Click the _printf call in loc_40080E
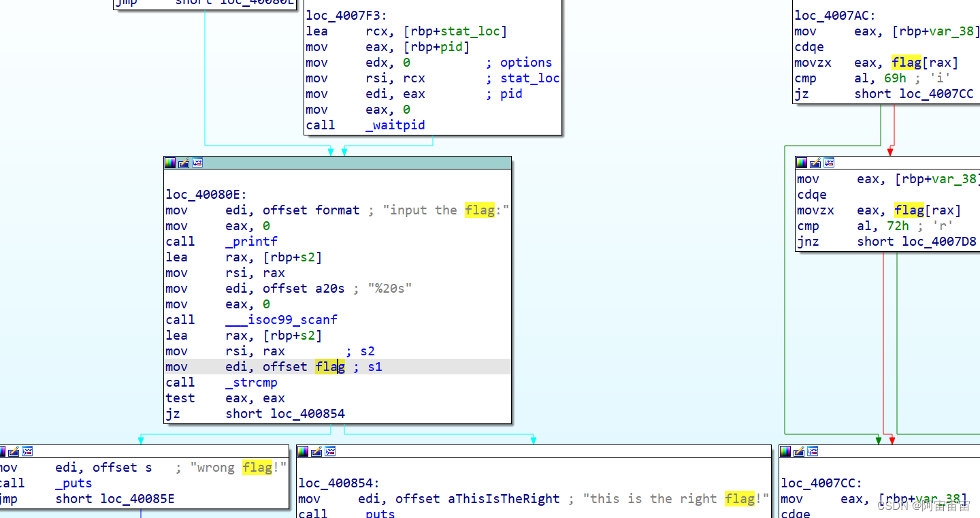Viewport: 980px width, 518px height. tap(252, 241)
